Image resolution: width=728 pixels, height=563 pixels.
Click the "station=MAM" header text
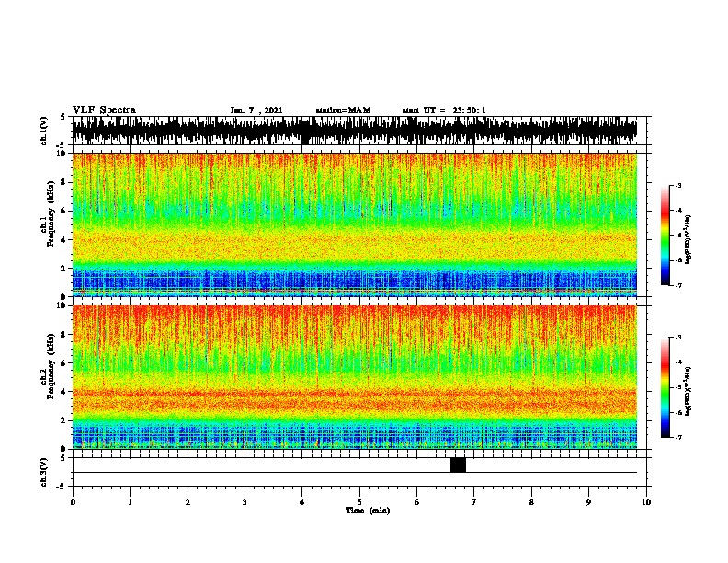click(343, 110)
